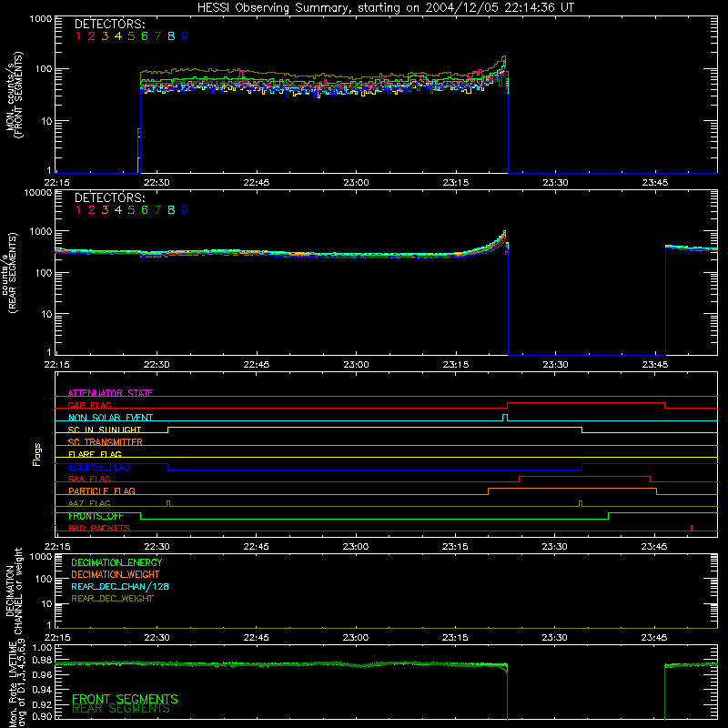
Task: Click the REAR_DEC_WEIGHT legend entry
Action: [112, 599]
